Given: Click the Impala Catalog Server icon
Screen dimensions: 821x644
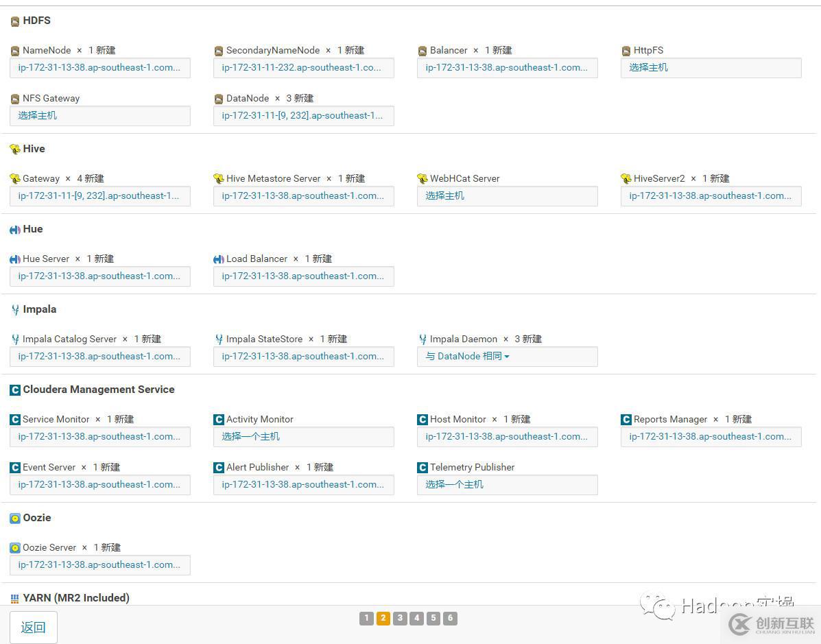Looking at the screenshot, I should [x=15, y=339].
